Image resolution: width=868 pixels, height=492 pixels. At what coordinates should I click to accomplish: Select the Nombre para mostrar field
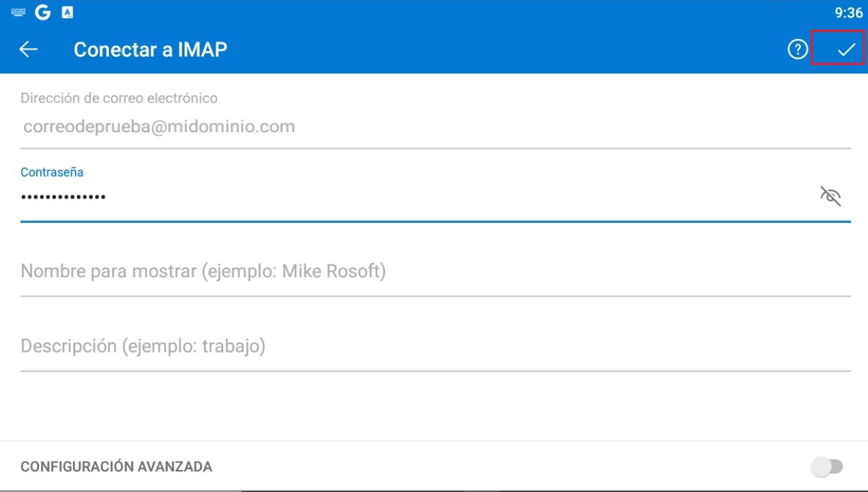coord(435,271)
